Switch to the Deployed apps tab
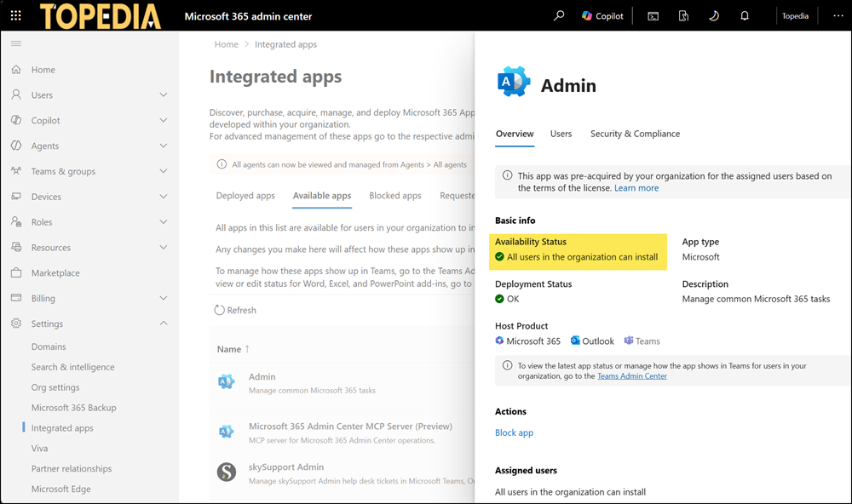 coord(245,196)
